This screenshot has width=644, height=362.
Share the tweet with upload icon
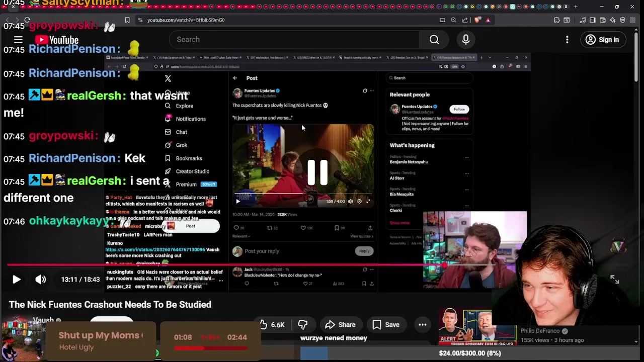tap(370, 228)
